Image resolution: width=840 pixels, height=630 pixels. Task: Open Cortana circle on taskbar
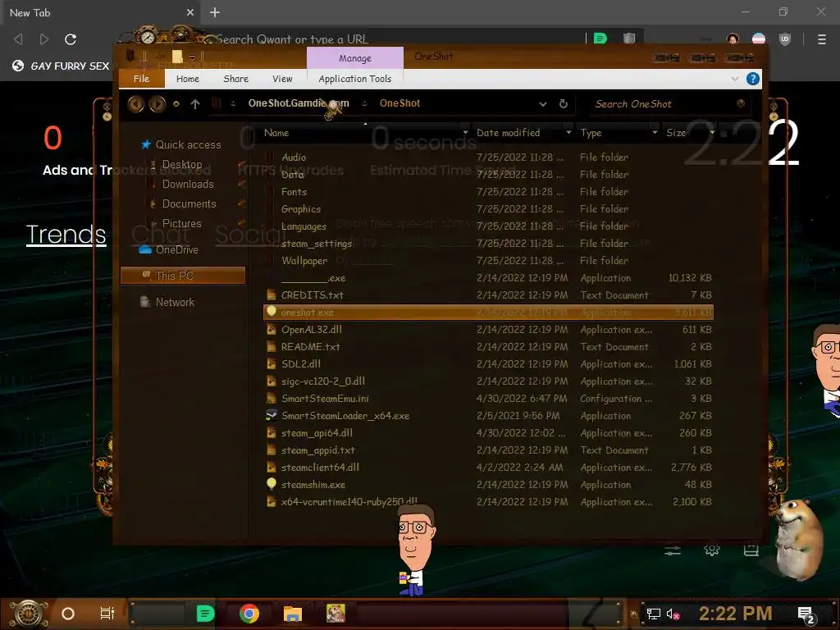tap(68, 614)
